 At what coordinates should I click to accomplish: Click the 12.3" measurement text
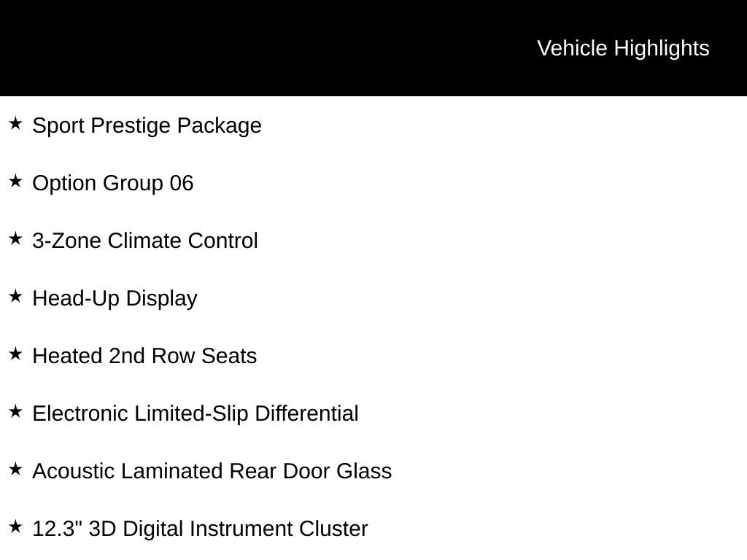pyautogui.click(x=57, y=529)
